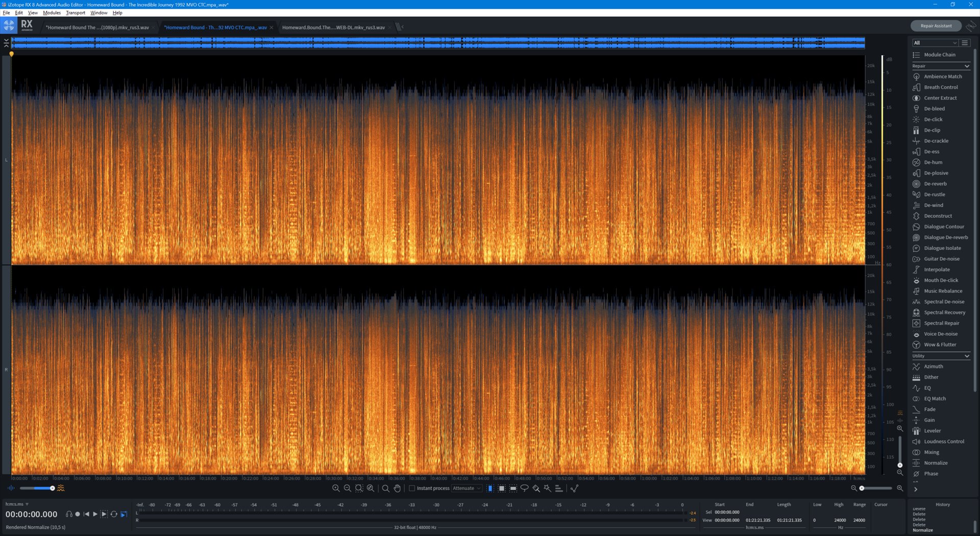The image size is (980, 536).
Task: Switch to Homeward.Bound WEB-DL rus3 tab
Action: [x=333, y=28]
